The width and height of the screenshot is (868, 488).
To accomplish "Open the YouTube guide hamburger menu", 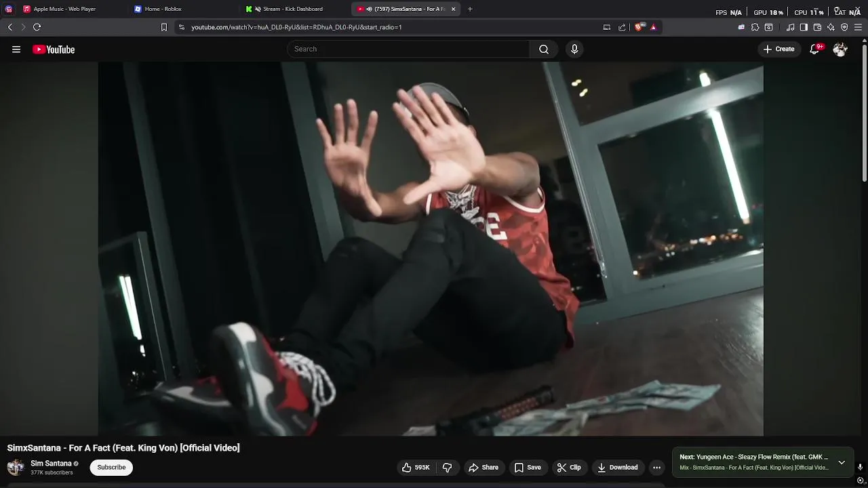I will [16, 49].
